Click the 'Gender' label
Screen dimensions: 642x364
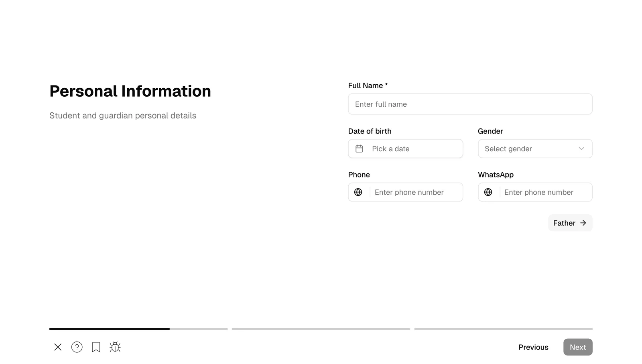coord(490,131)
